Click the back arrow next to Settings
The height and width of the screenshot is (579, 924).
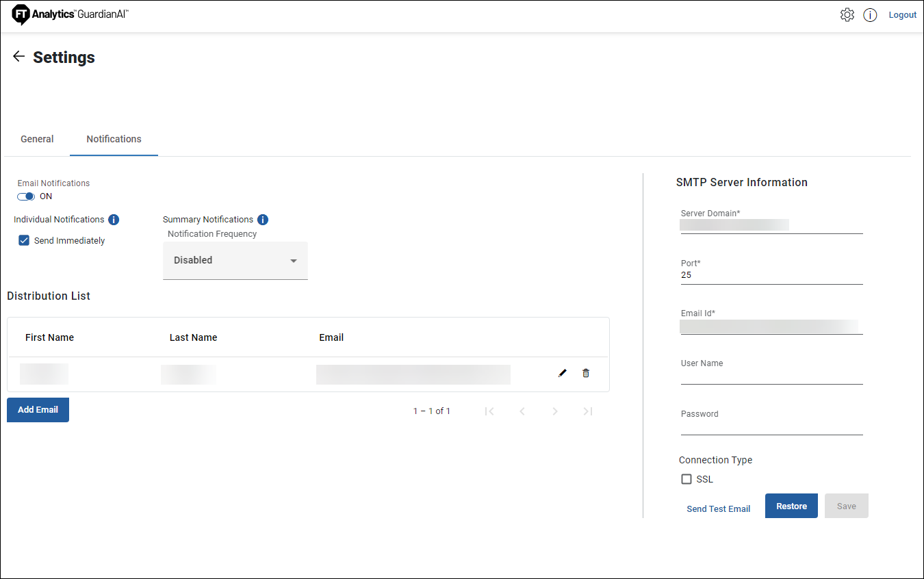[x=18, y=57]
